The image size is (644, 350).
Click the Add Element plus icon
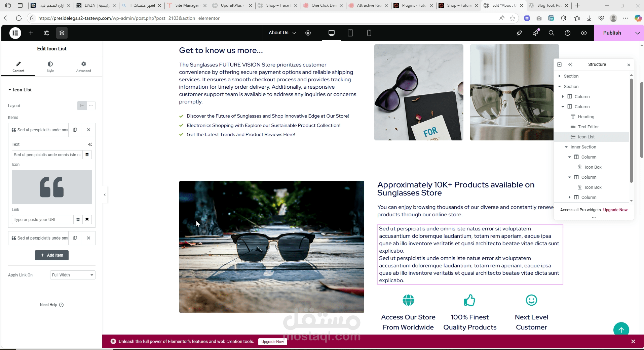tap(31, 33)
